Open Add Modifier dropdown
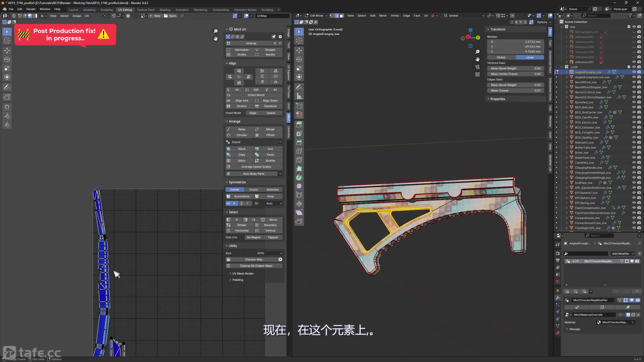 pos(623,254)
